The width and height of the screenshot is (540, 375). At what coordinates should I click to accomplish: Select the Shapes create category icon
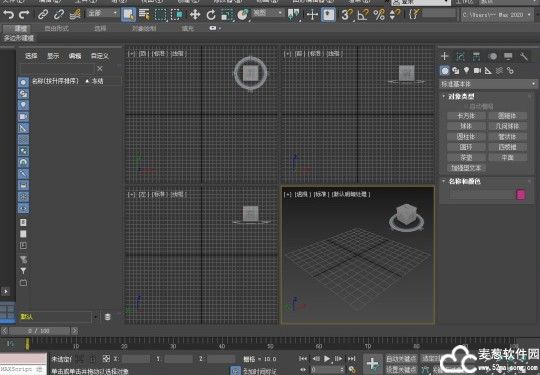pyautogui.click(x=456, y=71)
